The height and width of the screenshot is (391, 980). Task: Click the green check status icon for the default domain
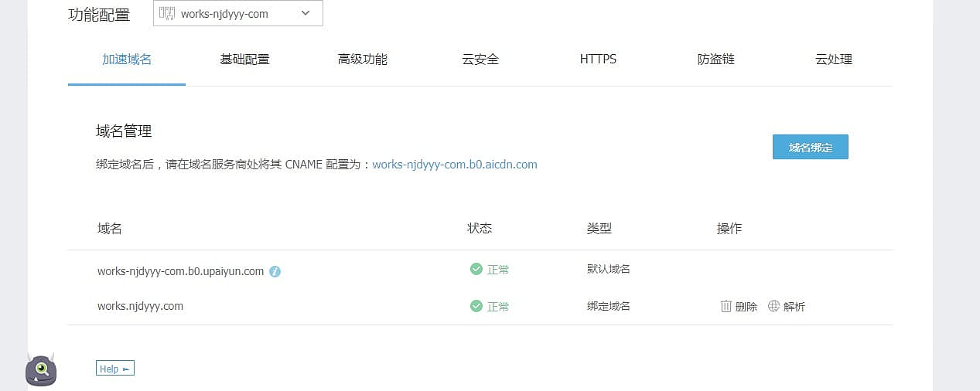(x=476, y=269)
